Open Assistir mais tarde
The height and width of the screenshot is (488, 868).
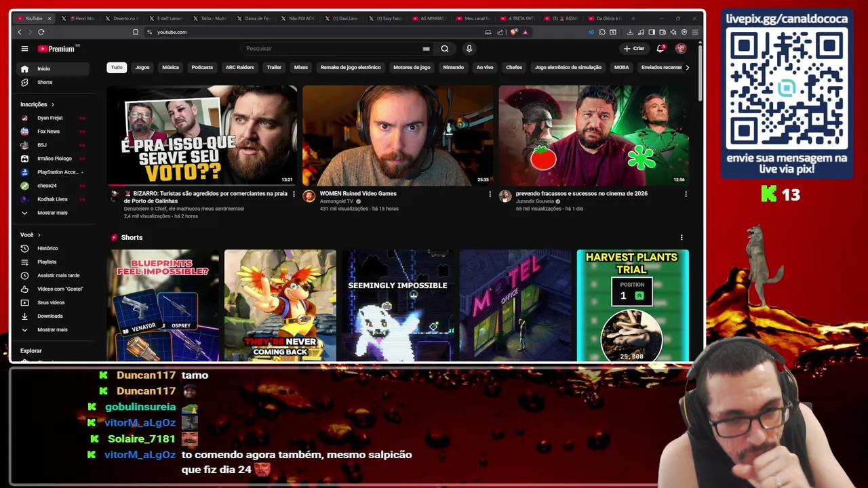[x=54, y=275]
